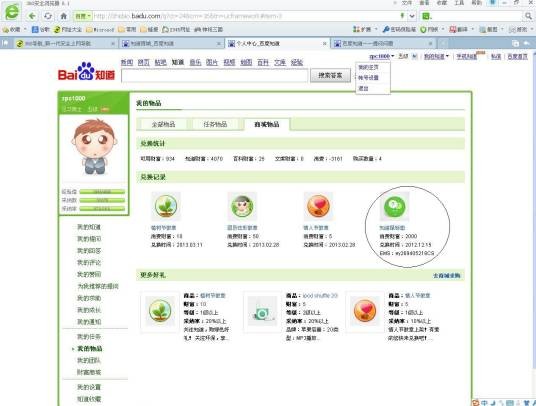The width and height of the screenshot is (536, 406).
Task: Click the iPod shuffle product thumbnail
Action: click(x=262, y=311)
